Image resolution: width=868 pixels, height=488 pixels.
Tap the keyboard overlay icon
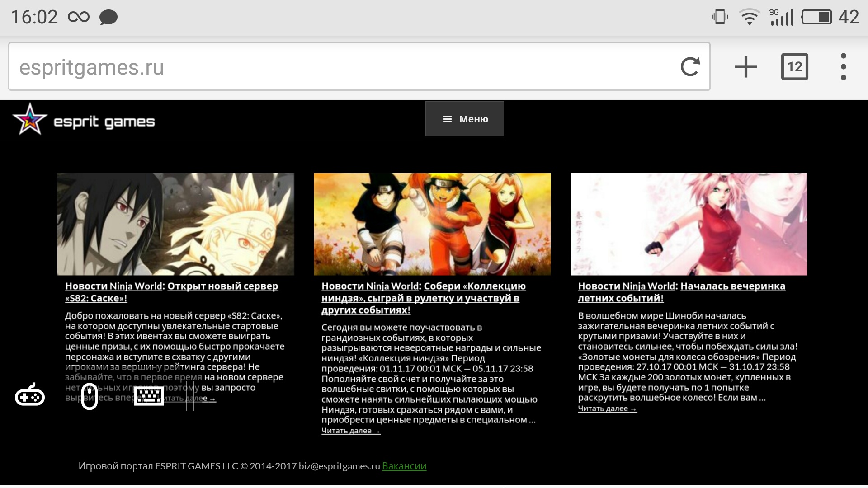coord(149,396)
